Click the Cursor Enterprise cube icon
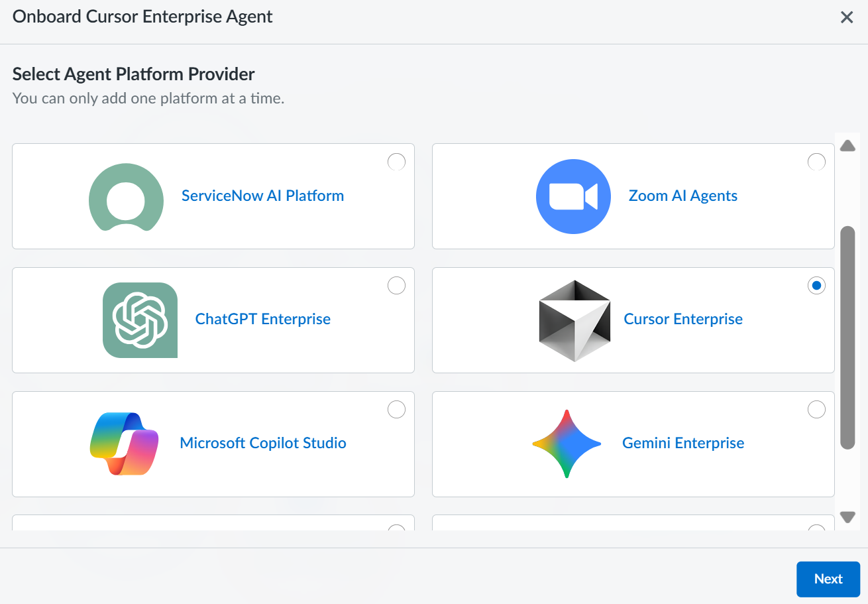 [x=574, y=320]
